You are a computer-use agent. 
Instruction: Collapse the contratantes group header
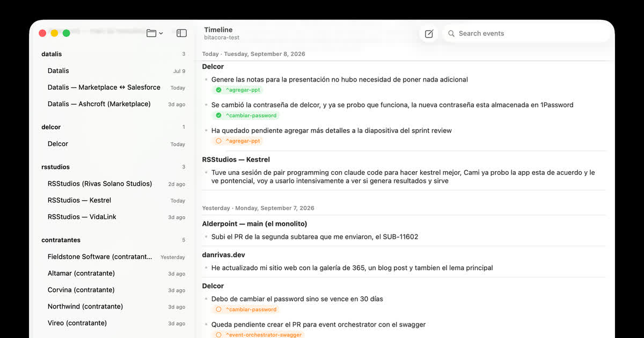click(x=61, y=240)
